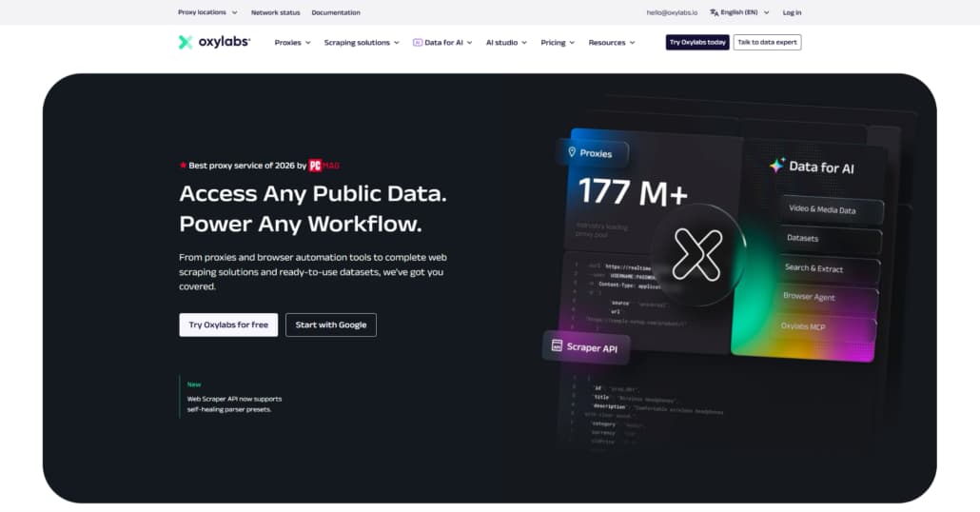Click Try Oxylabs today button
This screenshot has height=512, width=980.
coord(697,43)
